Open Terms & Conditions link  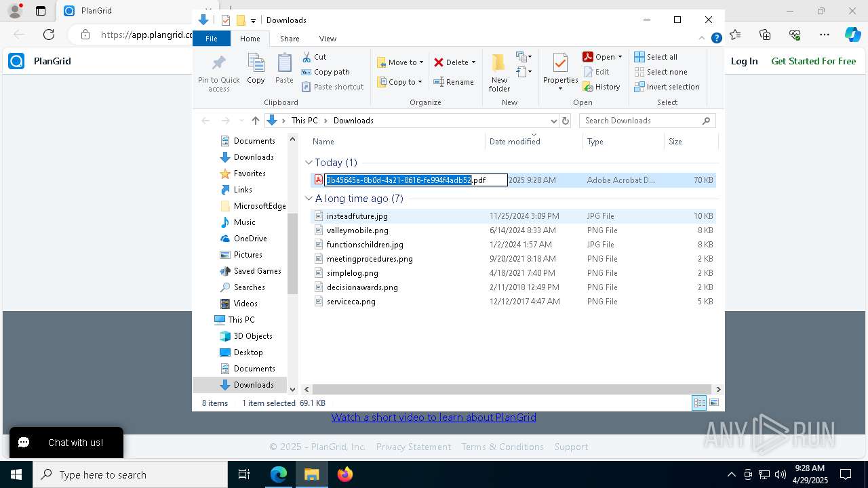tap(502, 447)
